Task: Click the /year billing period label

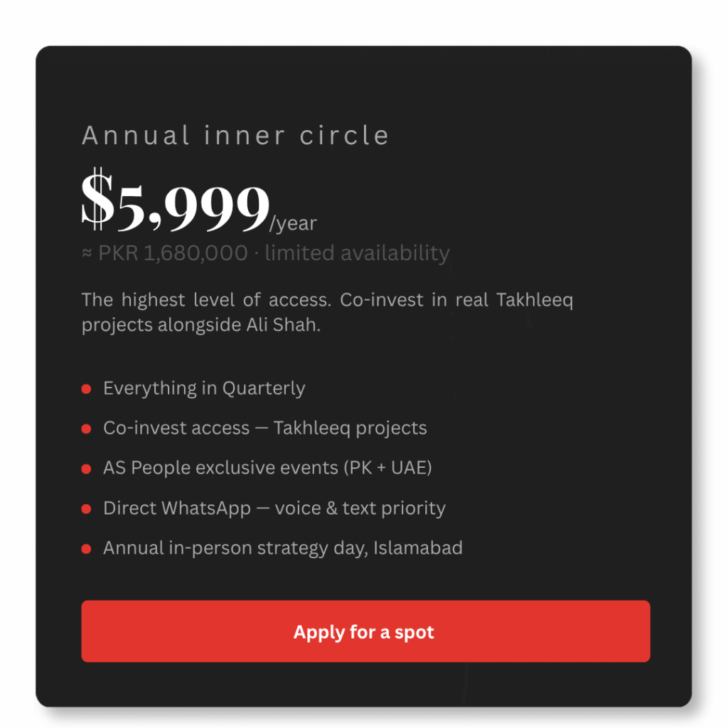Action: point(294,223)
